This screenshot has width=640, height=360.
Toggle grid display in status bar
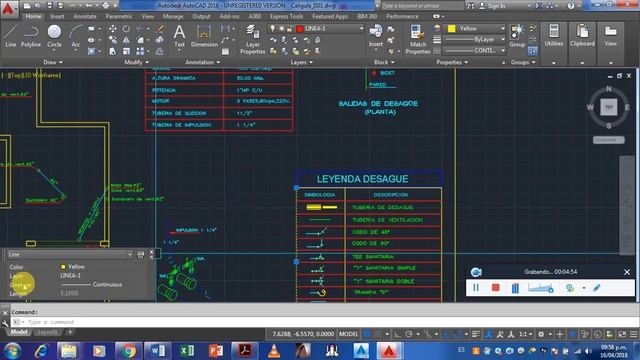tap(367, 334)
